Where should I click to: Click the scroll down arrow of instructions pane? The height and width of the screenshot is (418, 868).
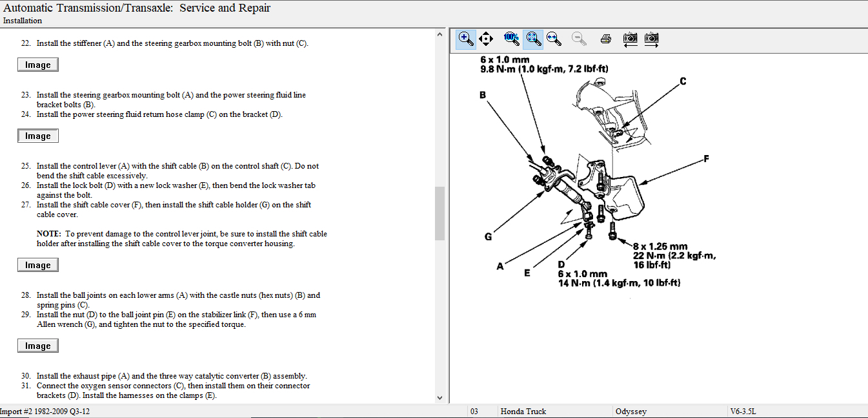(440, 398)
